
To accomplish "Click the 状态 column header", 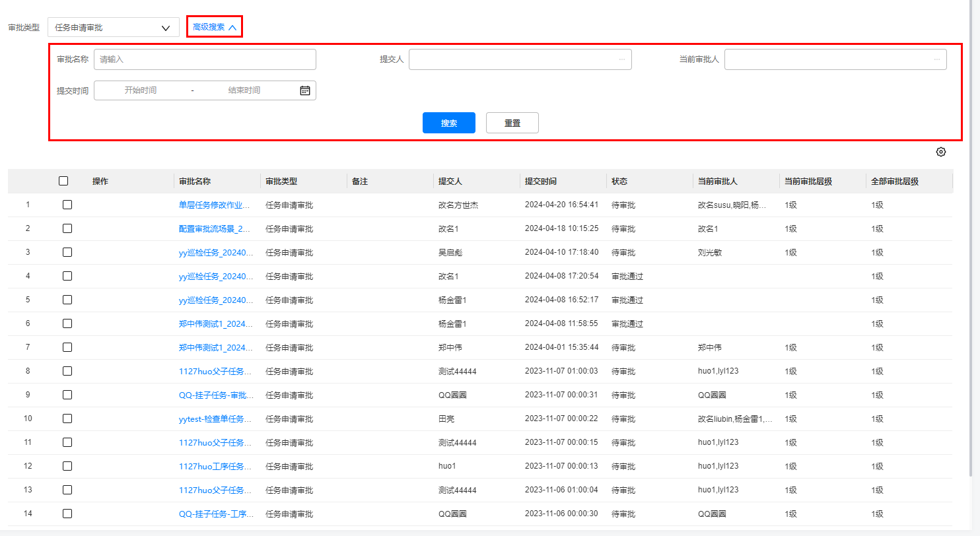I will (619, 181).
